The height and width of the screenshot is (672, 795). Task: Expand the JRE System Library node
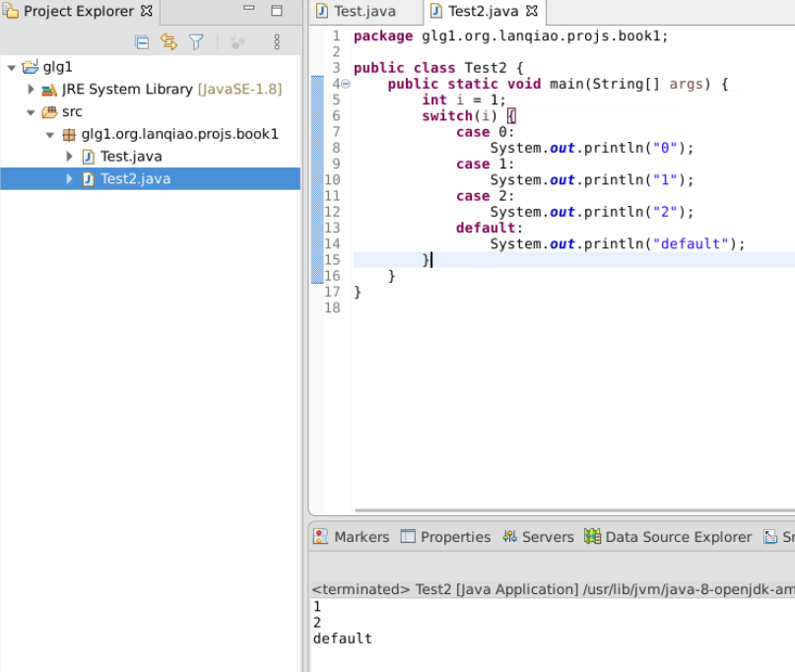pyautogui.click(x=31, y=90)
